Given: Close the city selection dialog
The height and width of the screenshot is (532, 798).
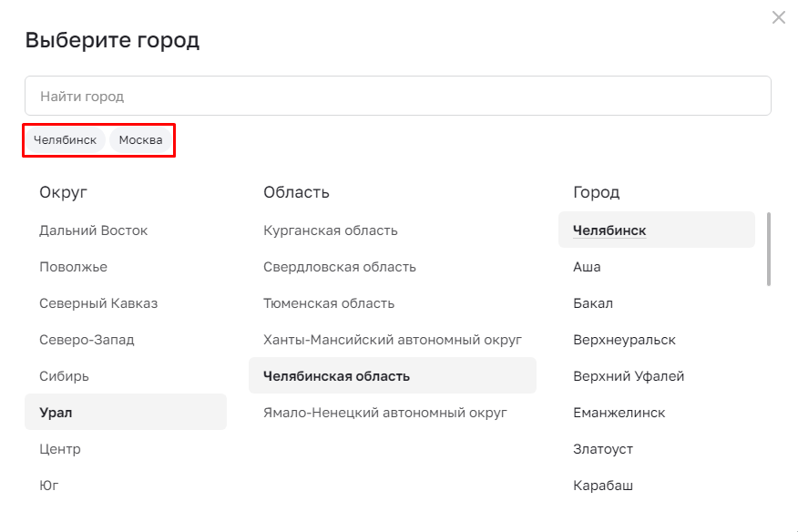Looking at the screenshot, I should pyautogui.click(x=778, y=17).
